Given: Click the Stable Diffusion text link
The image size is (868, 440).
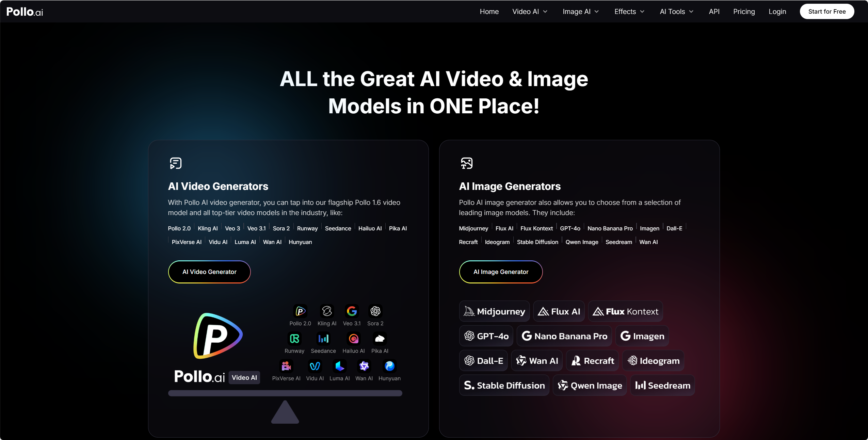Looking at the screenshot, I should click(537, 242).
